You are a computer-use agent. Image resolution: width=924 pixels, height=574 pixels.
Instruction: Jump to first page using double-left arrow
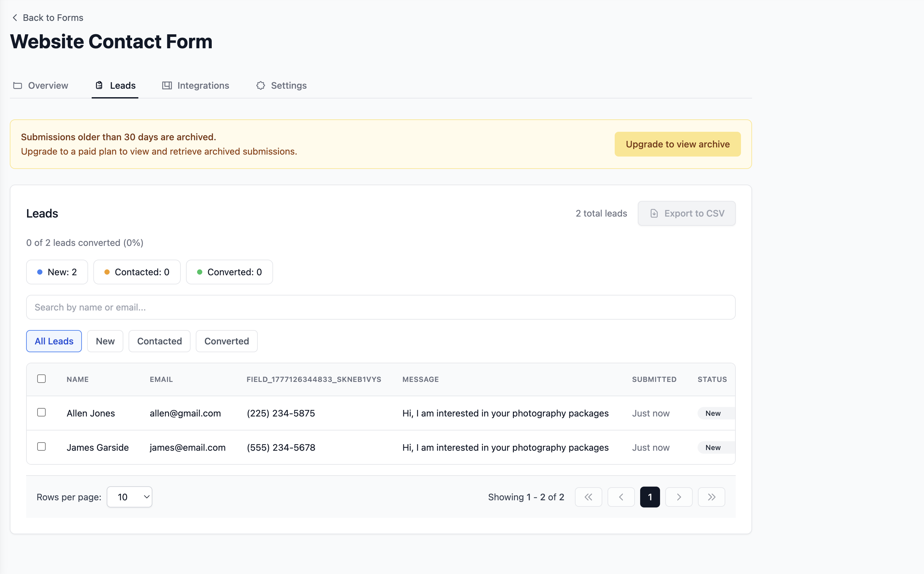(x=588, y=497)
